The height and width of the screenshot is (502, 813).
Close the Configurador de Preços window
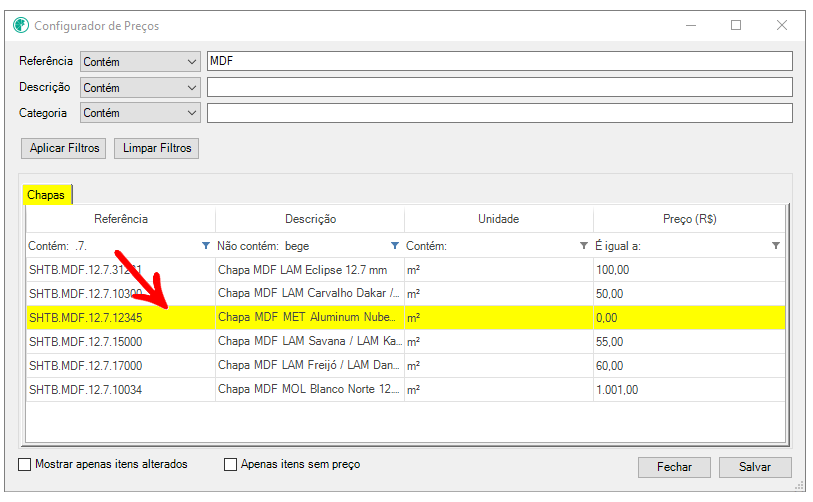[x=782, y=25]
